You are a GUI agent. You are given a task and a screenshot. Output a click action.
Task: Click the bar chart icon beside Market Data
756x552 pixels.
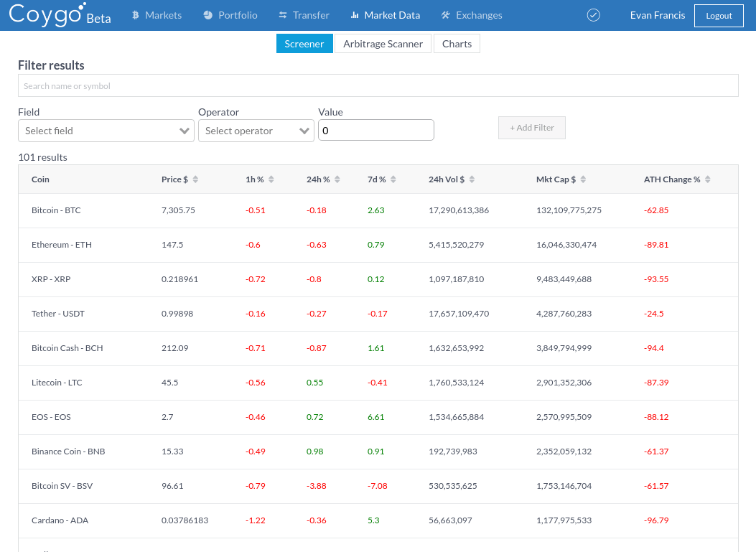coord(355,15)
